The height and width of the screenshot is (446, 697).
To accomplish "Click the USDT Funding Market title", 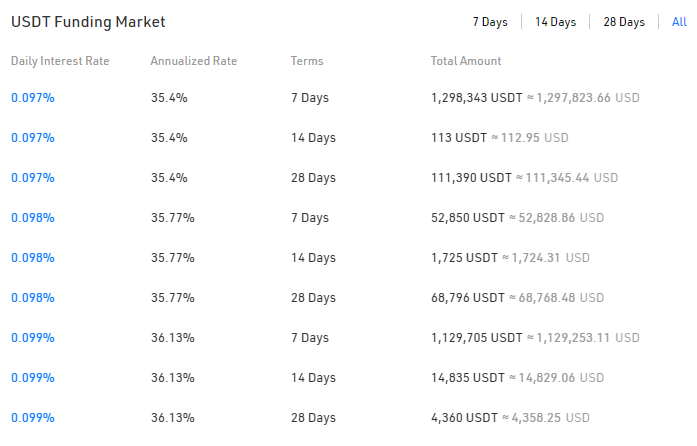I will pyautogui.click(x=88, y=22).
